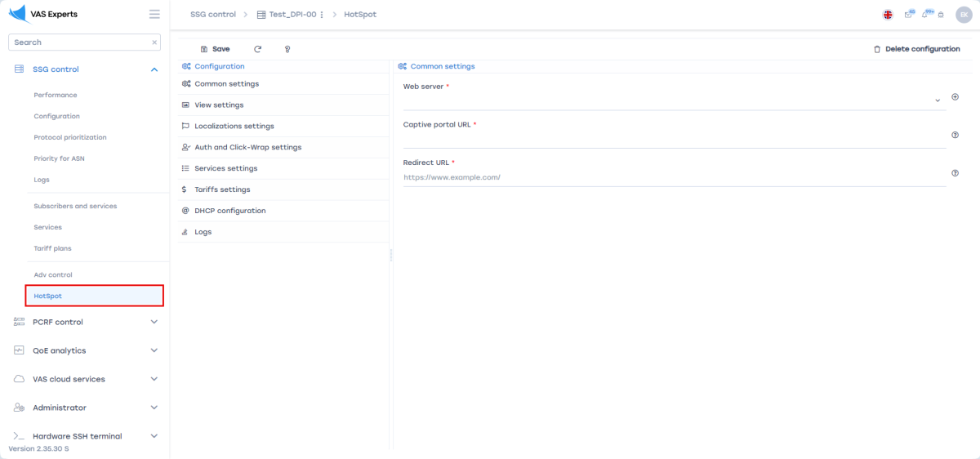980x459 pixels.
Task: Click the Save button
Action: tap(216, 49)
